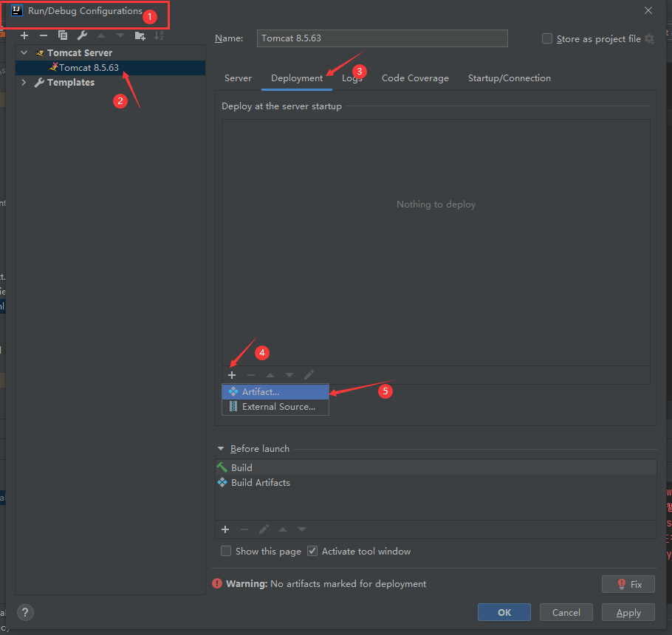Collapse the Tomcat Server tree node
The image size is (672, 635).
tap(24, 52)
